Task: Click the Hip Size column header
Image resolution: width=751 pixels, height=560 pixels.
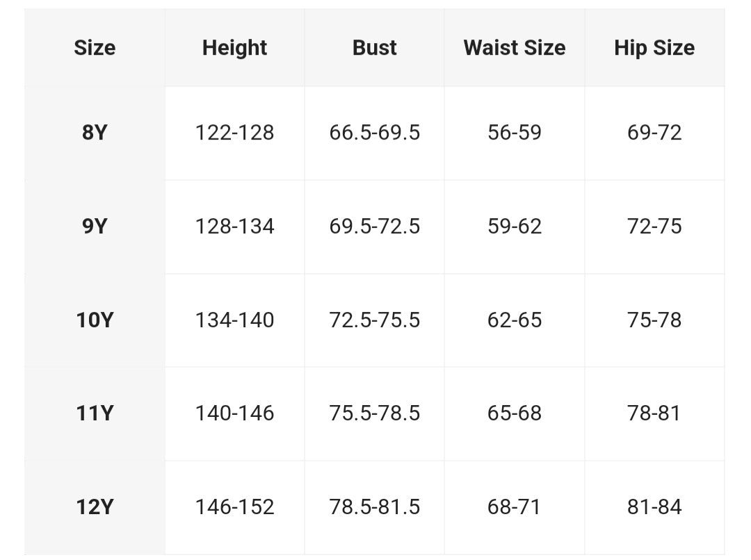Action: click(654, 48)
